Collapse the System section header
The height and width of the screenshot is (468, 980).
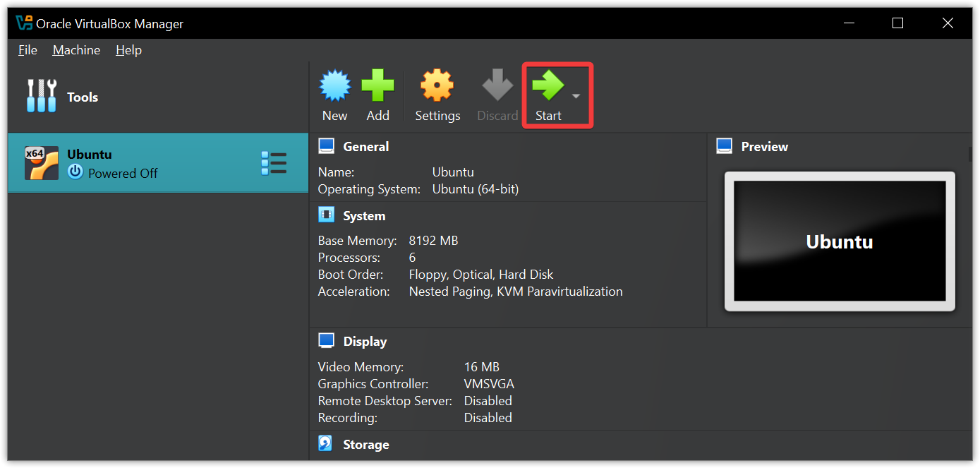coord(364,216)
